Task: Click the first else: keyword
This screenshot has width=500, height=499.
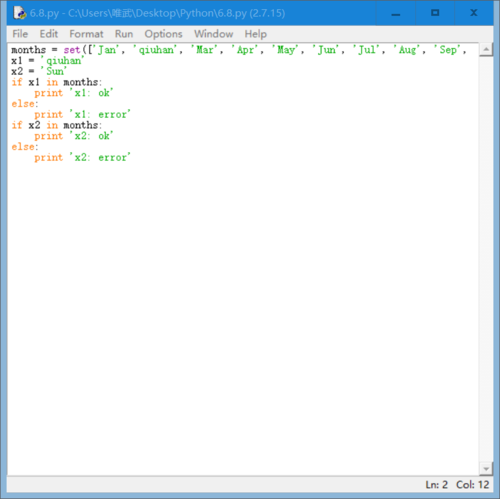Action: (x=25, y=104)
